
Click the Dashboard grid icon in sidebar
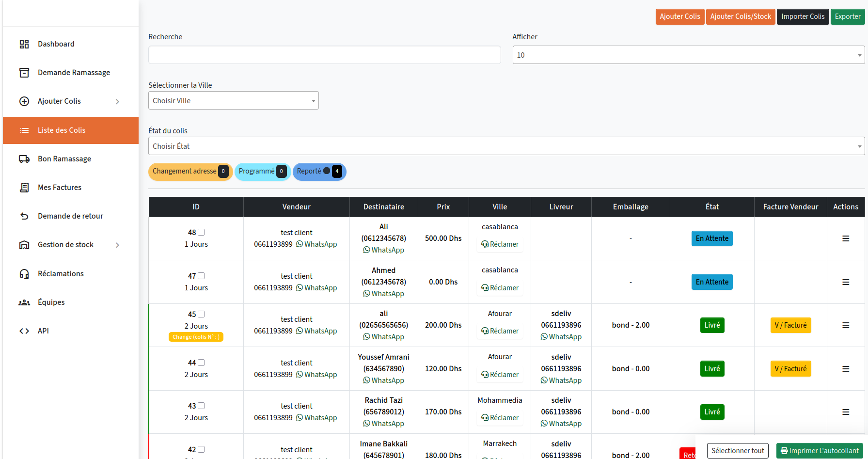[x=24, y=44]
